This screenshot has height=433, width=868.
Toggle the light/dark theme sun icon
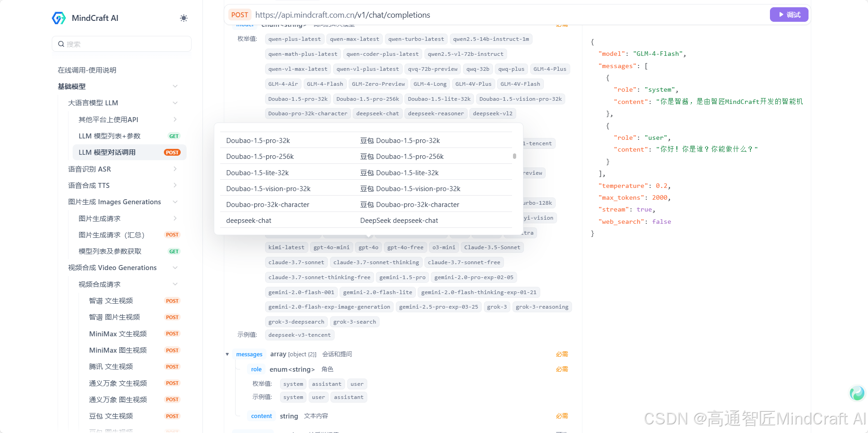183,18
